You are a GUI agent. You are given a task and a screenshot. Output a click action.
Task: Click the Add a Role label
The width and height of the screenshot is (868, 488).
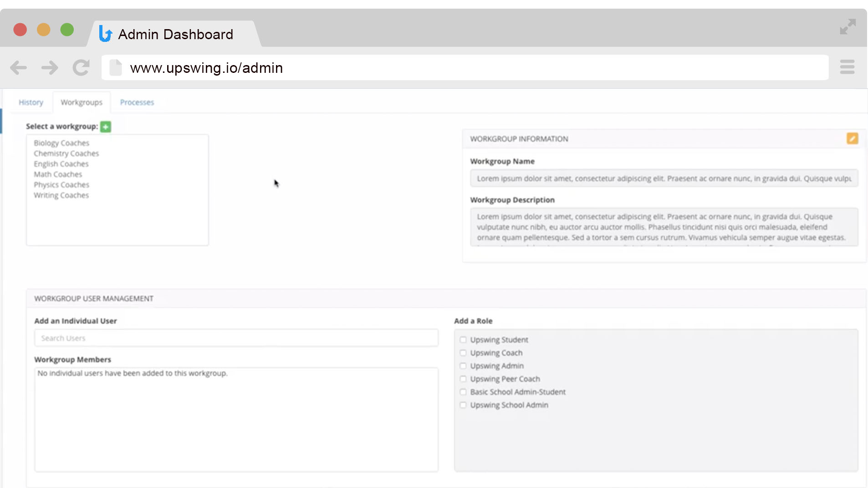(x=473, y=321)
